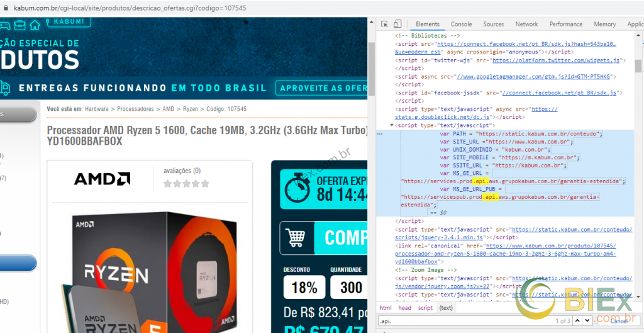Click the delivery truck icon in the banner
644x333 pixels.
point(4,87)
